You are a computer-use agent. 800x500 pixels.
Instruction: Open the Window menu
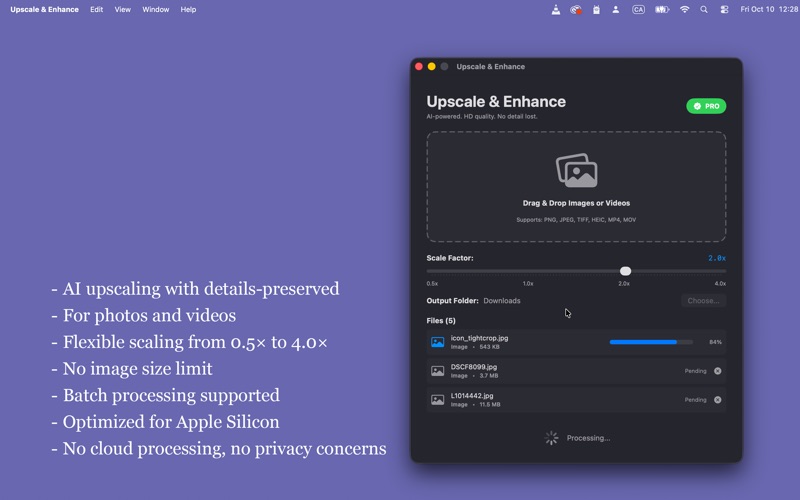click(156, 9)
